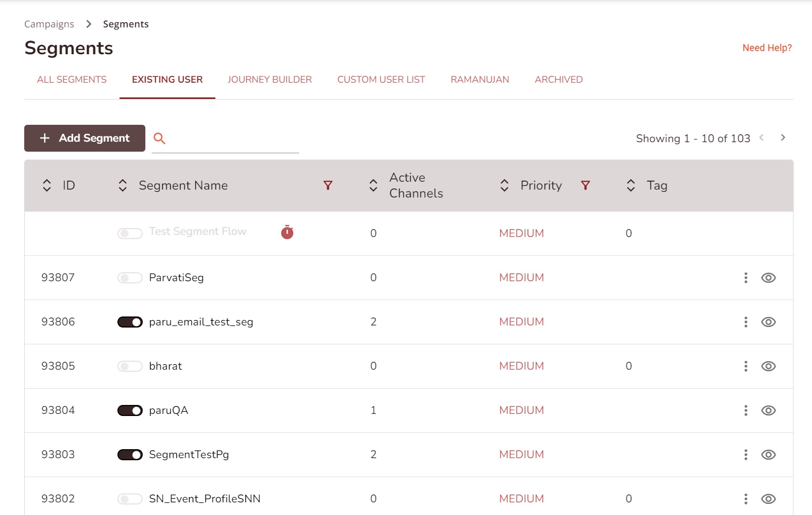Disable the paru_email_test_seg segment toggle
This screenshot has height=515, width=812.
point(130,322)
